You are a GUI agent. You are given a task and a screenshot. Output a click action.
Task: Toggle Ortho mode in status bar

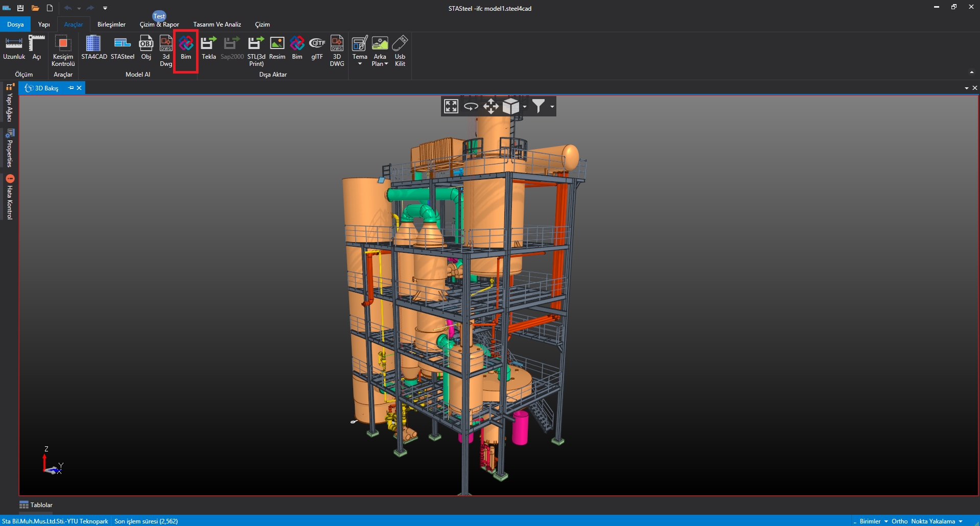pyautogui.click(x=899, y=521)
